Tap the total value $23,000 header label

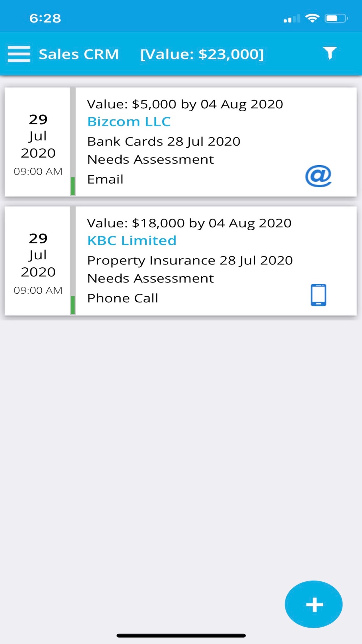click(202, 54)
